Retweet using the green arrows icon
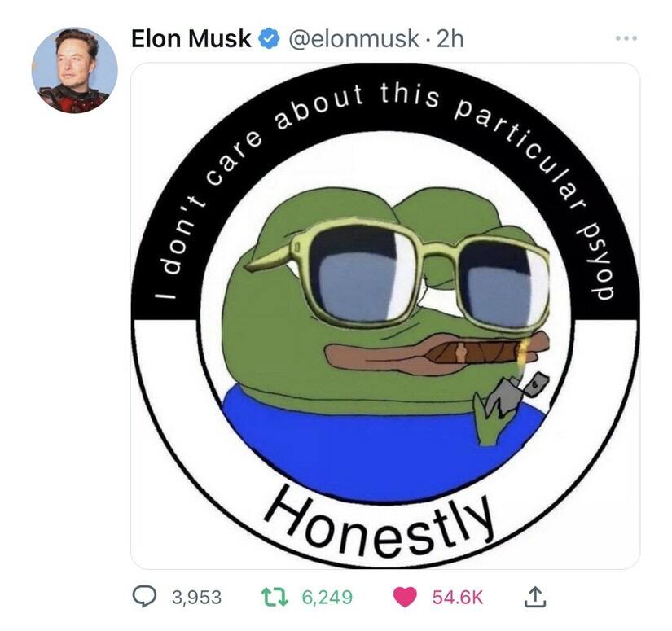 tap(275, 597)
